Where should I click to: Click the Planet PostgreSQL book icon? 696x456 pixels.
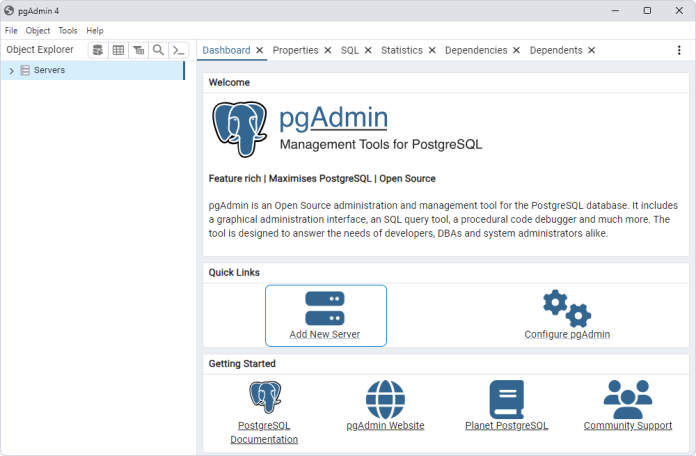[x=506, y=399]
